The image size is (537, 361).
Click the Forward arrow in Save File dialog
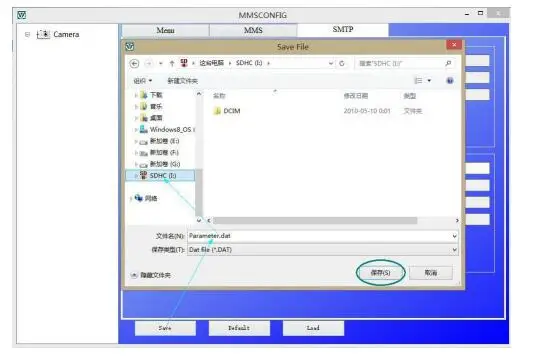149,63
